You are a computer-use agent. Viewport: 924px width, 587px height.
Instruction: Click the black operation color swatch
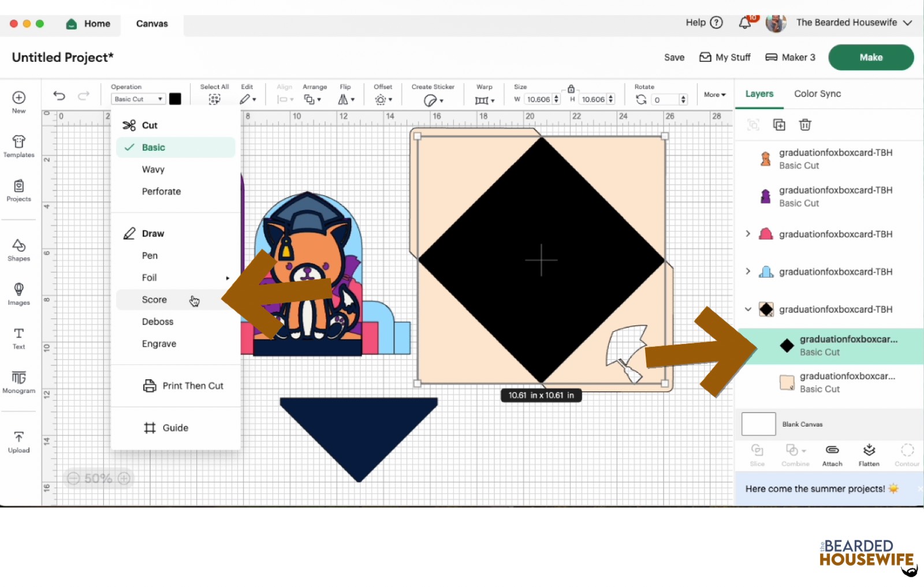[175, 99]
